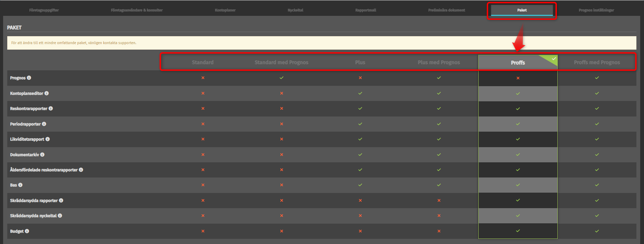Click the Budget row label
This screenshot has height=244, width=644.
pyautogui.click(x=17, y=231)
